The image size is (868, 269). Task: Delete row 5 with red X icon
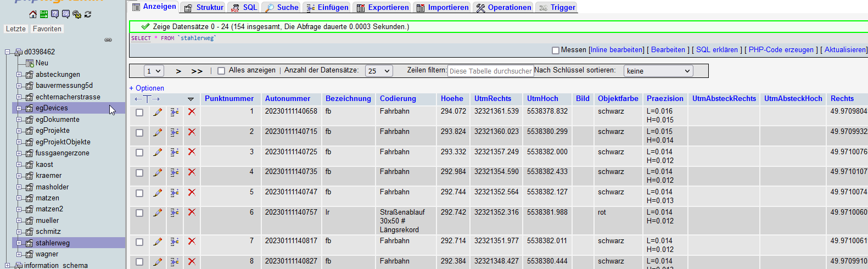click(192, 192)
